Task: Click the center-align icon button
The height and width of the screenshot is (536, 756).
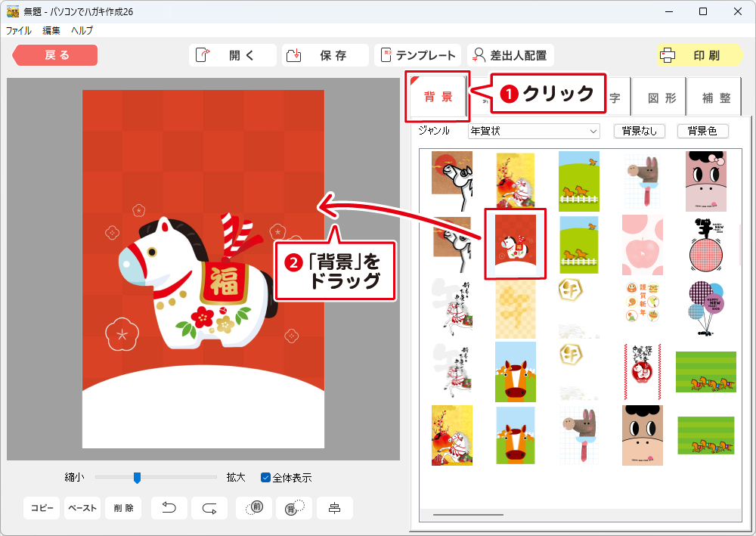Action: pyautogui.click(x=334, y=508)
